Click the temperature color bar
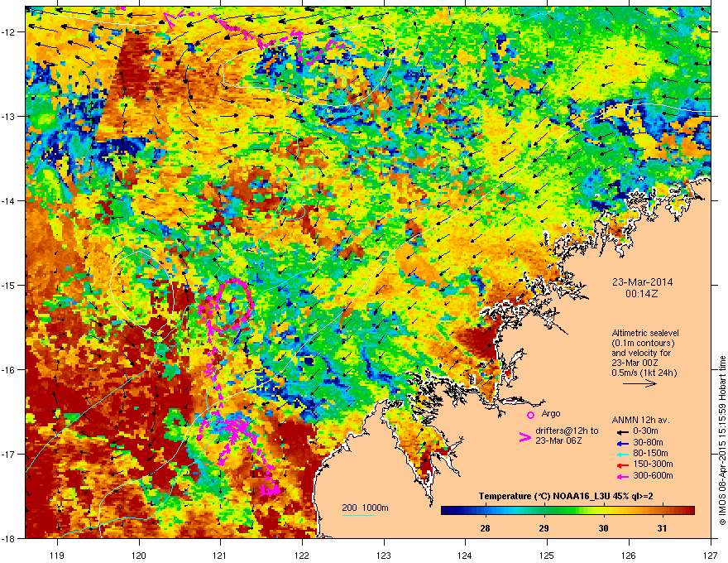This screenshot has height=563, width=728. [568, 511]
